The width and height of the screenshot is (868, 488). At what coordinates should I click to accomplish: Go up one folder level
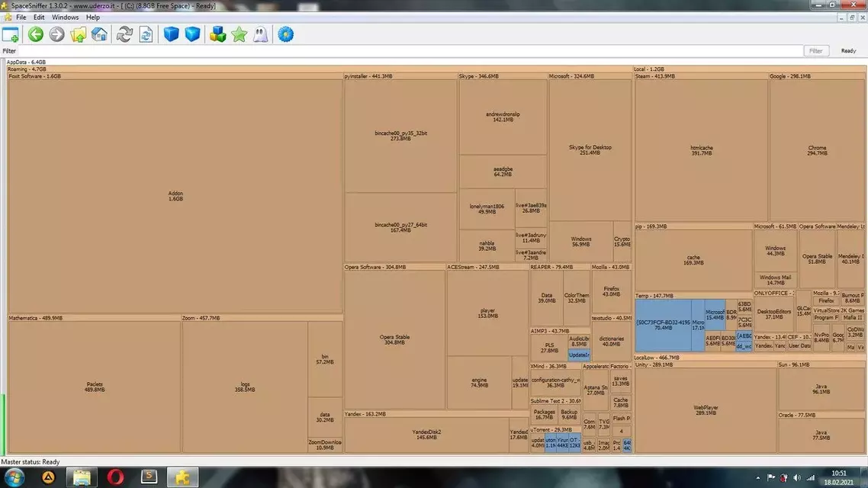pyautogui.click(x=78, y=34)
